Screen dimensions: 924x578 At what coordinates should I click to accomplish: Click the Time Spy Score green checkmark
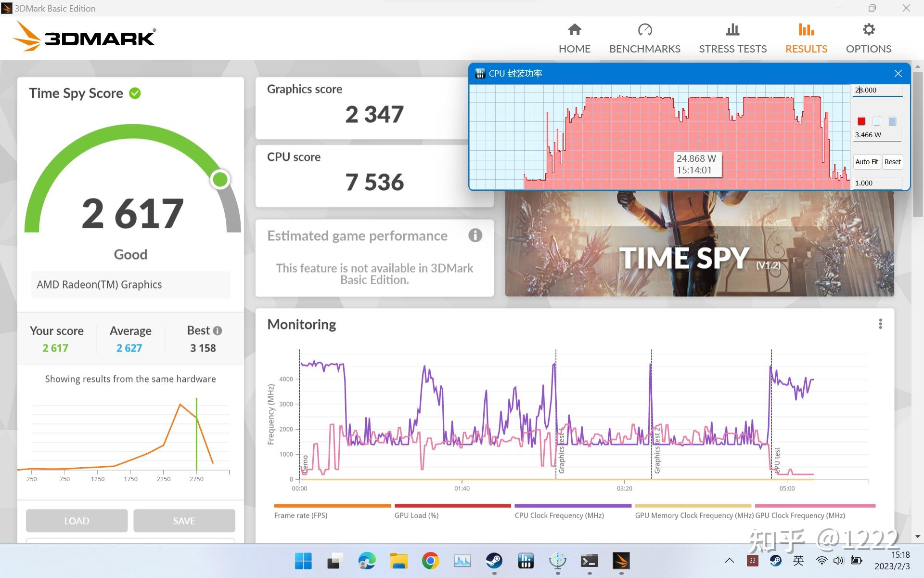(135, 93)
